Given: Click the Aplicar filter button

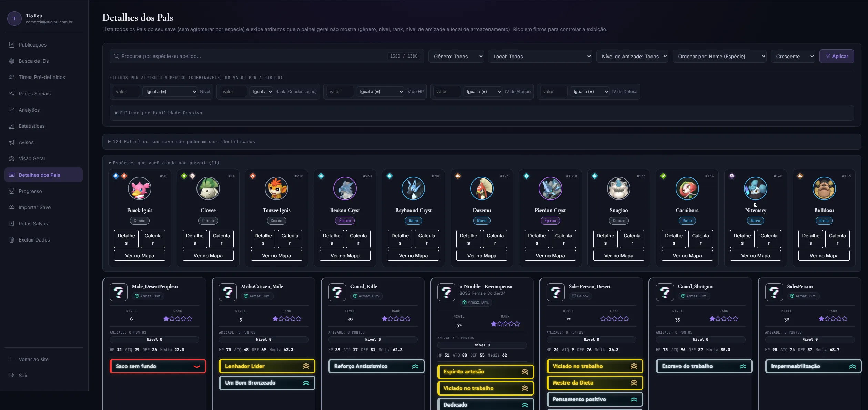Looking at the screenshot, I should (837, 56).
